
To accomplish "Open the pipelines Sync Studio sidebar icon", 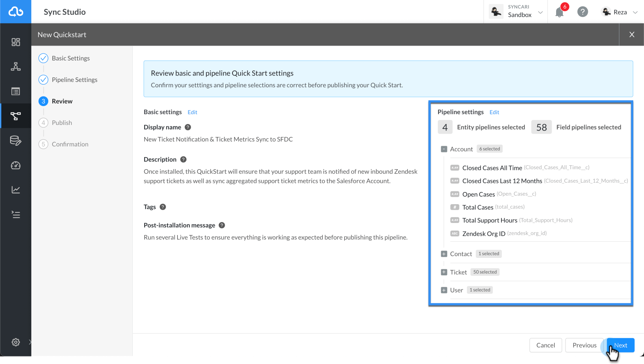I will 15,116.
